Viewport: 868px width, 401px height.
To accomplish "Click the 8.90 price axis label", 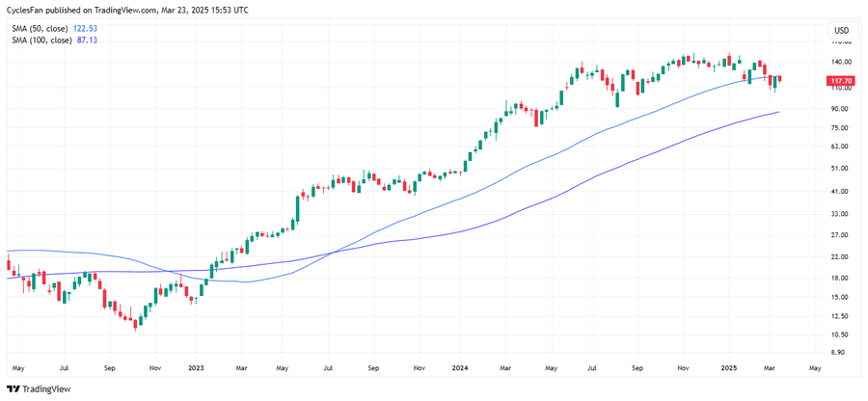I will [x=841, y=353].
